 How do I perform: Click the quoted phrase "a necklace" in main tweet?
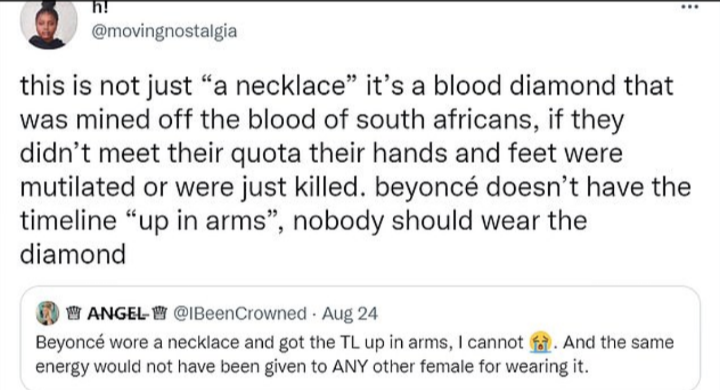click(279, 86)
